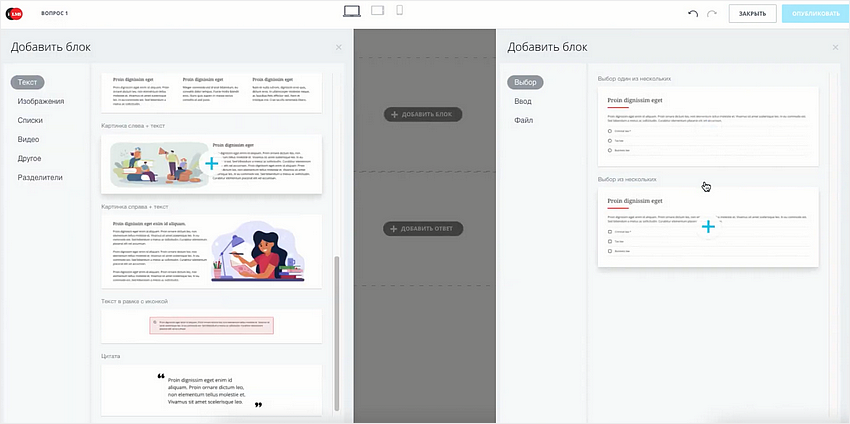This screenshot has width=850, height=424.
Task: Select the Картинка справа + текст block thumbnail
Action: pos(211,251)
